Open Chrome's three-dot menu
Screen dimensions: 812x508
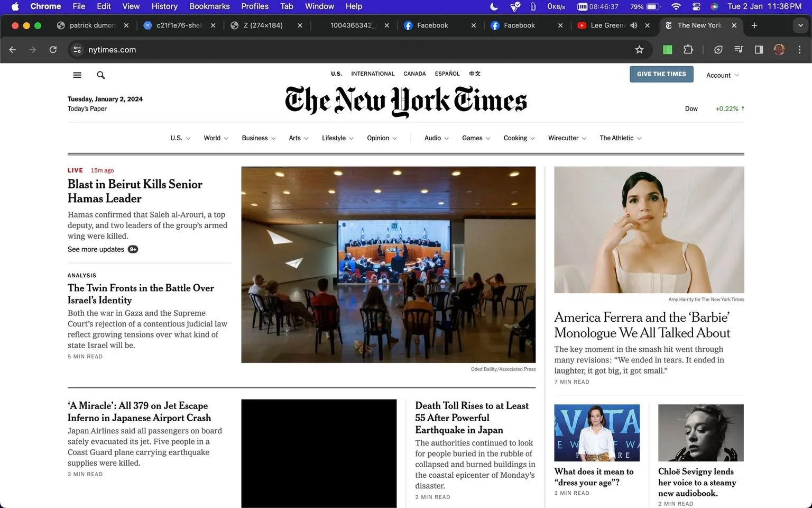[x=799, y=50]
